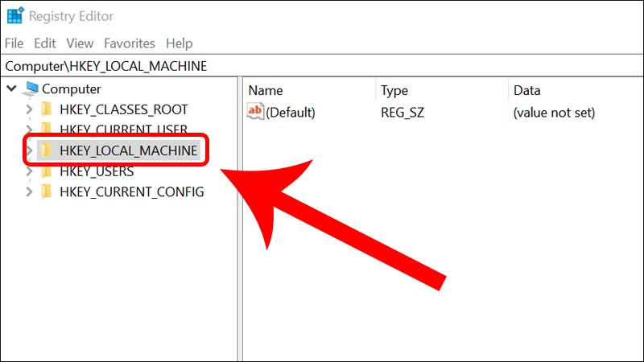The height and width of the screenshot is (362, 644).
Task: Expand the HKEY_CLASSES_ROOT key
Action: click(x=29, y=109)
